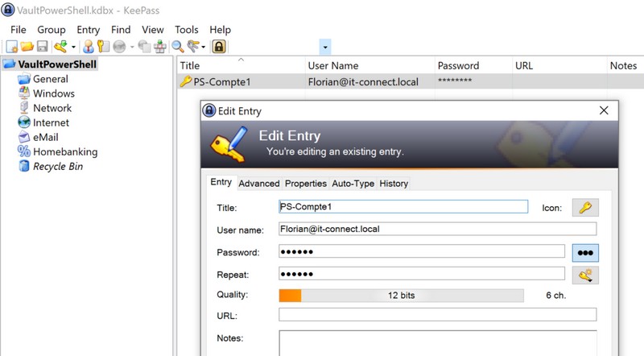Open the Tools menu
This screenshot has height=356, width=644.
tap(187, 30)
